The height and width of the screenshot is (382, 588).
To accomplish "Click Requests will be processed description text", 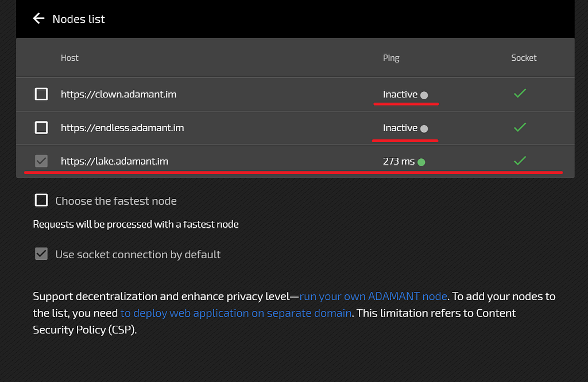I will click(x=136, y=224).
